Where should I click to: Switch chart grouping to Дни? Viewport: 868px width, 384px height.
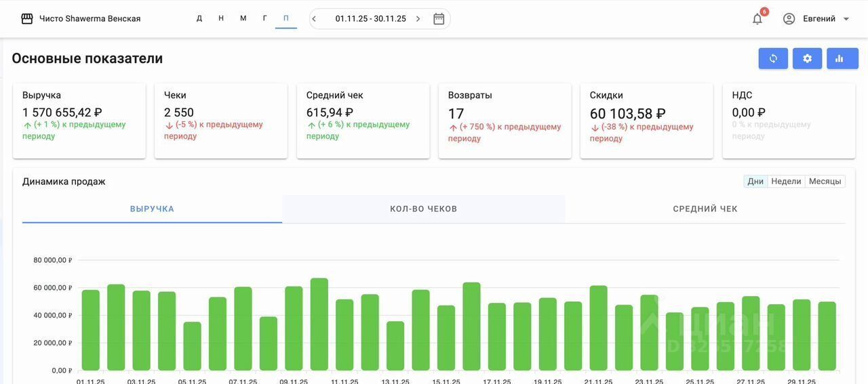tap(755, 182)
